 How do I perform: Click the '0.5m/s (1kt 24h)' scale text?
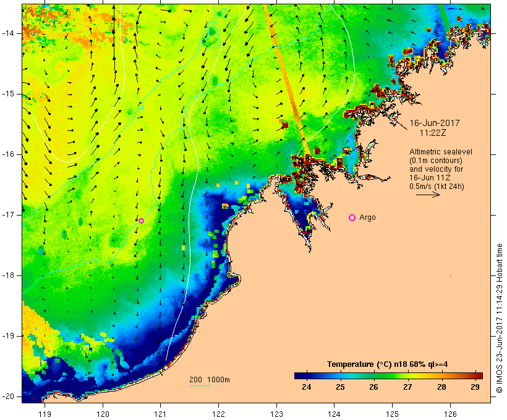437,187
